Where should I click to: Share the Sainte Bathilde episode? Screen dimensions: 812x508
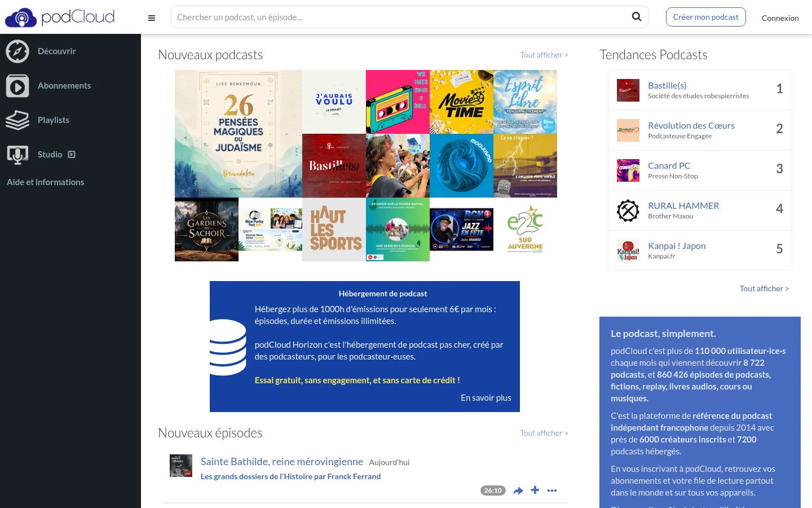point(518,491)
